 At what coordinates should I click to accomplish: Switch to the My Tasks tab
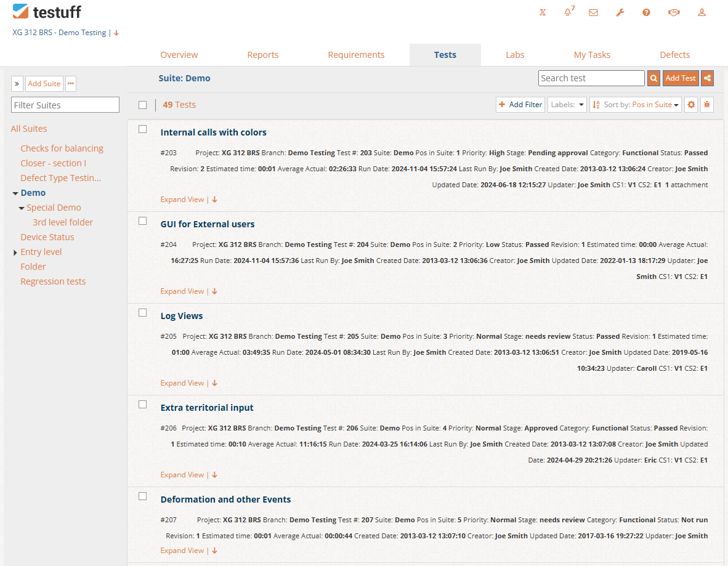(592, 55)
